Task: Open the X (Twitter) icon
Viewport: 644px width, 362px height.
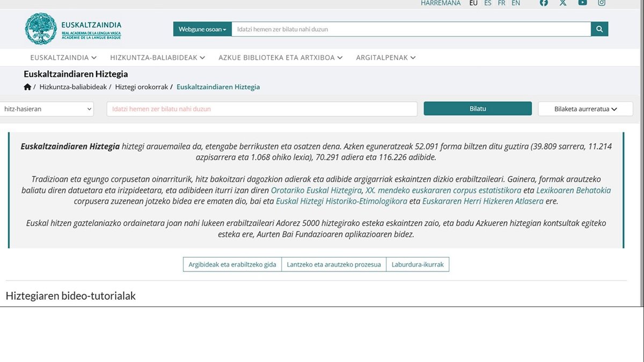Action: pyautogui.click(x=563, y=3)
